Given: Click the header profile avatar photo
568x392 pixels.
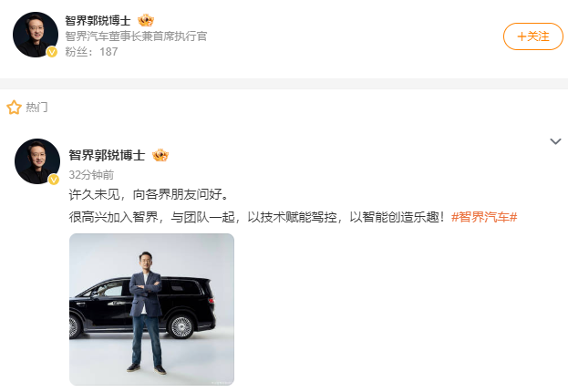Looking at the screenshot, I should (36, 35).
